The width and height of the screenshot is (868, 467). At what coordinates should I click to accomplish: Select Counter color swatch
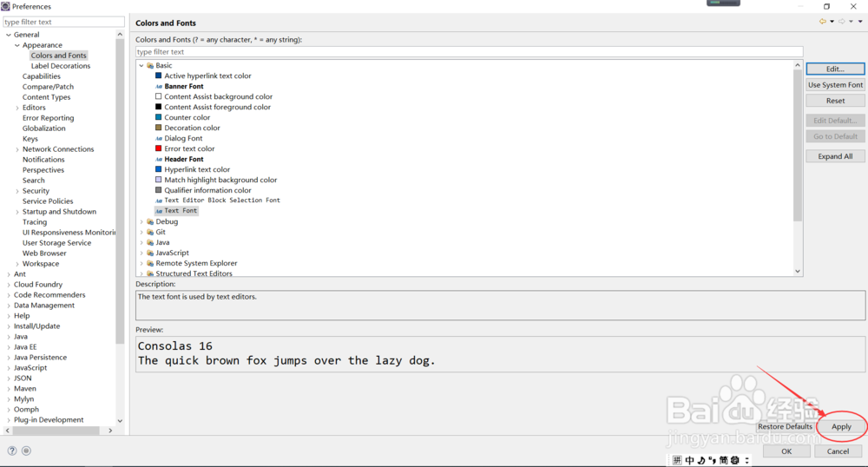pos(158,117)
